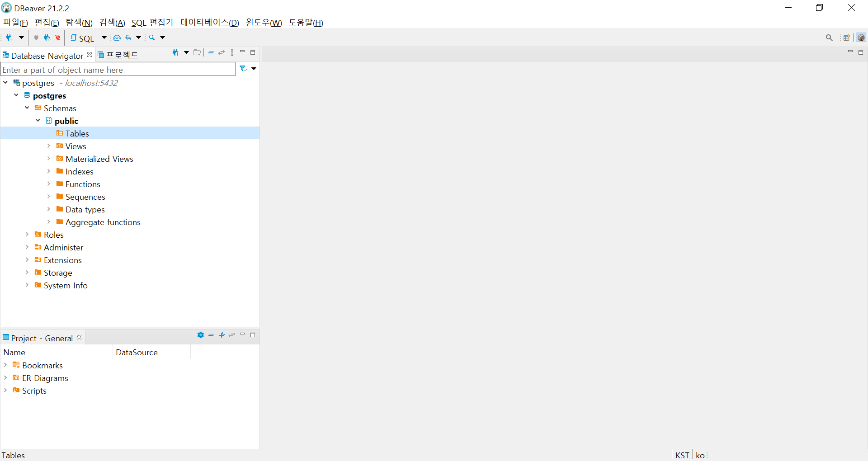Collapse the postgres localhost:5432 connection node
The height and width of the screenshot is (461, 868).
5,83
